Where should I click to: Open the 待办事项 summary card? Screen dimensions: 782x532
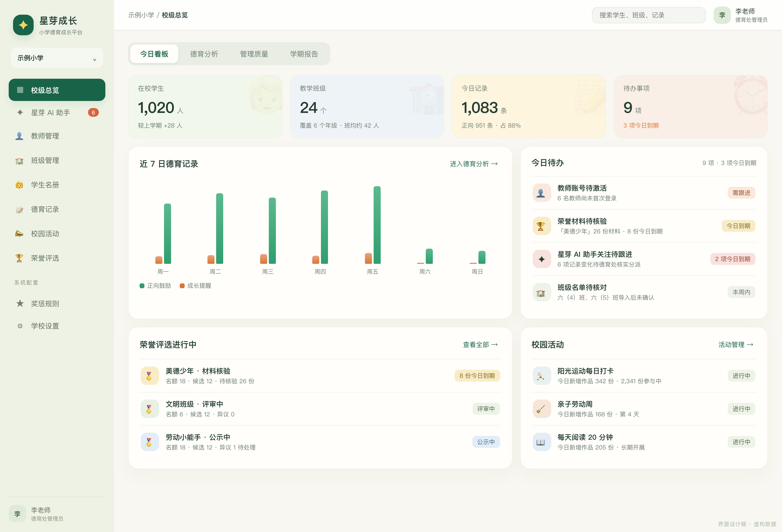(690, 107)
